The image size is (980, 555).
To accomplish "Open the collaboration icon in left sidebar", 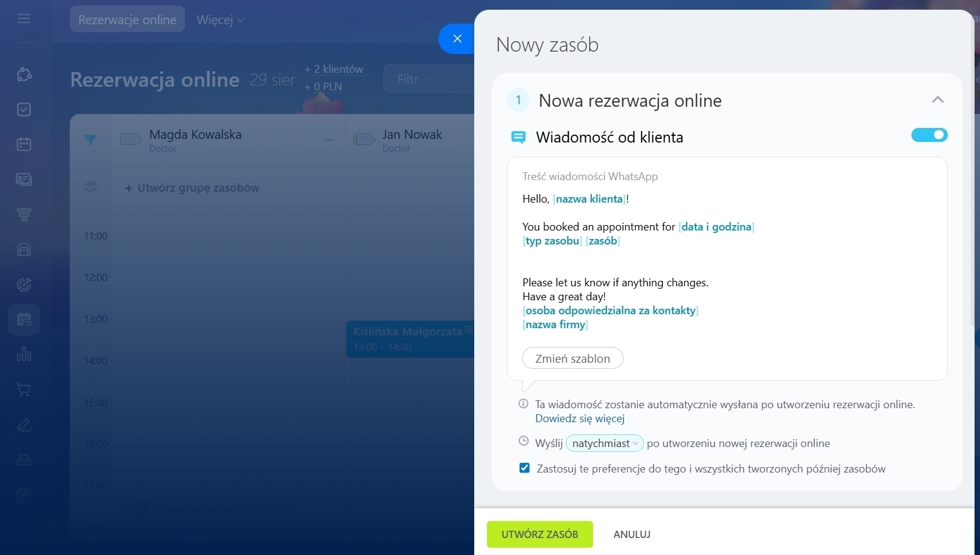I will pos(24,75).
